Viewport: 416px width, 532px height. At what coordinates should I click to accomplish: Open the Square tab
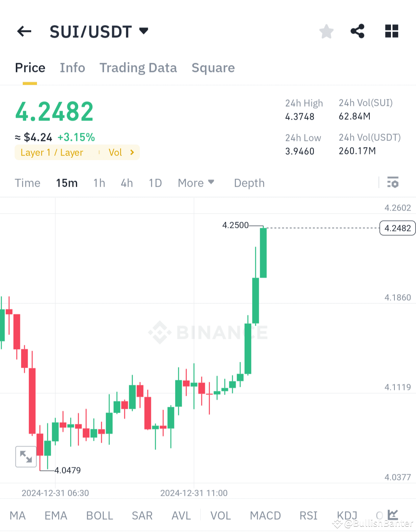click(x=213, y=68)
